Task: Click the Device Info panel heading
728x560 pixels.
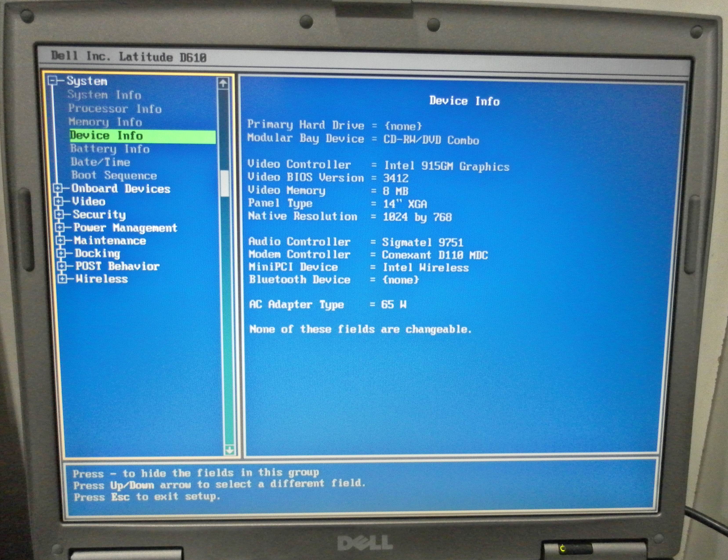Action: [464, 101]
